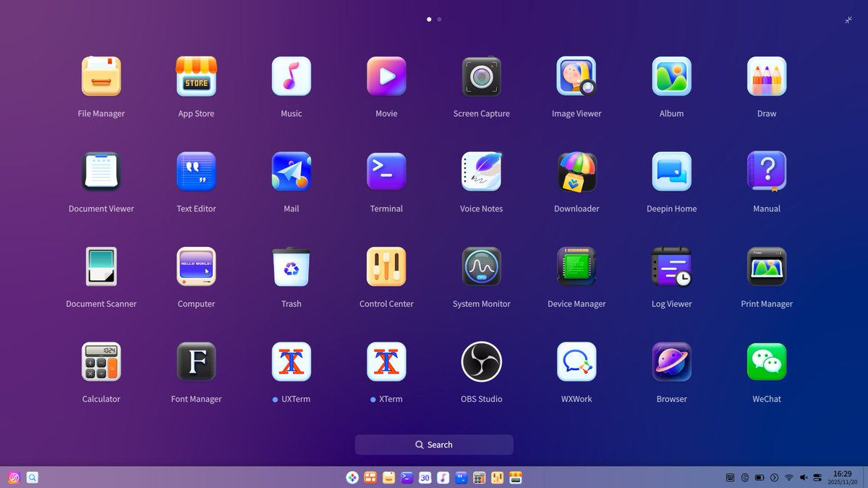Open Calculator from the dock

coord(479,478)
